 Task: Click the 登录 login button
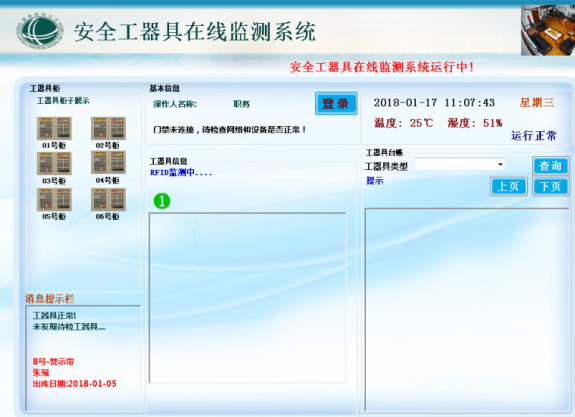[x=336, y=104]
